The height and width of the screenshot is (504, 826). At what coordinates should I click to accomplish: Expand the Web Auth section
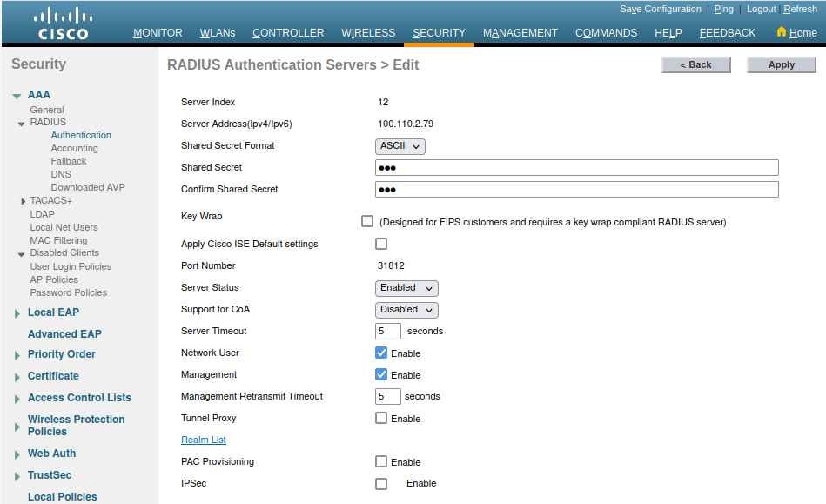17,454
